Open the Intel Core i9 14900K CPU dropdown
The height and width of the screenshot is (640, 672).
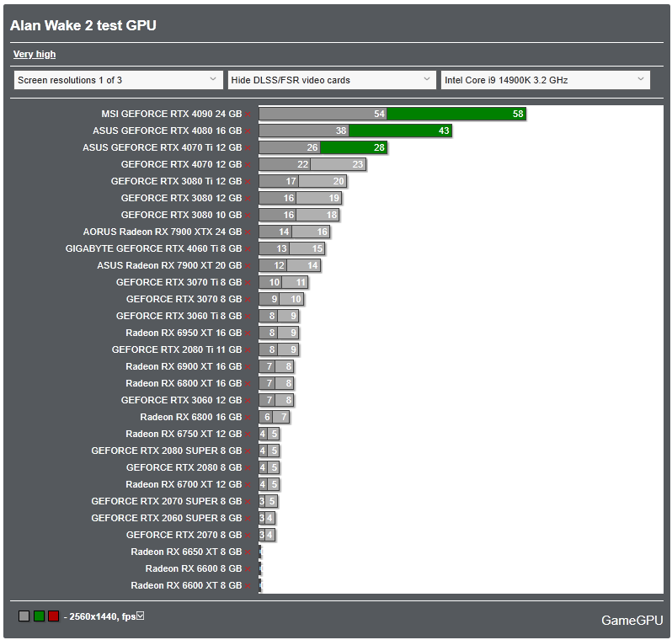pyautogui.click(x=545, y=80)
